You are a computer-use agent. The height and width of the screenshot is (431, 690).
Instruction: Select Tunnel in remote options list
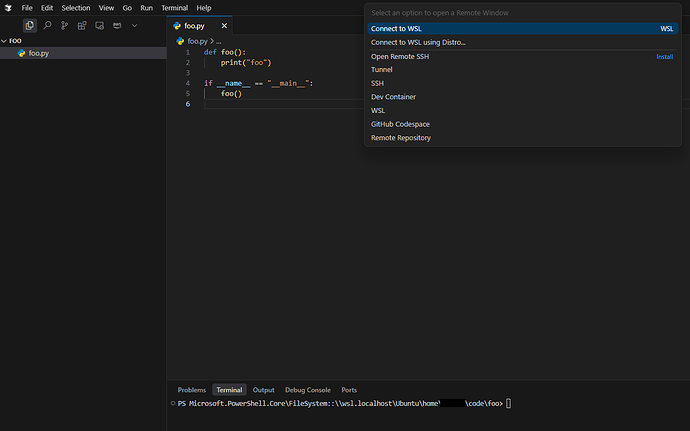pyautogui.click(x=522, y=70)
